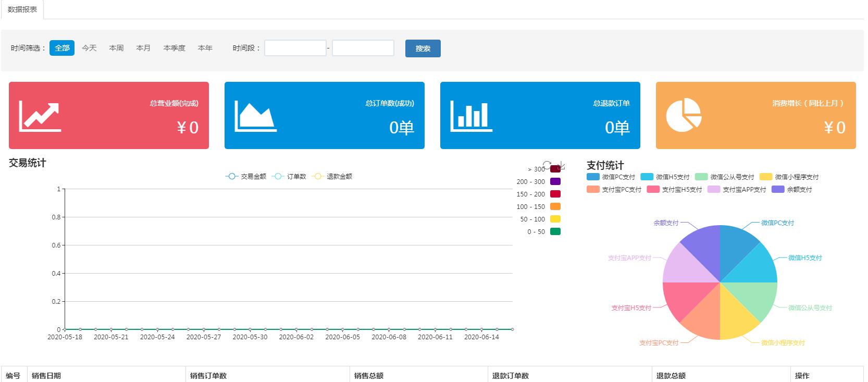Click the 支付统计 heading

(x=605, y=165)
